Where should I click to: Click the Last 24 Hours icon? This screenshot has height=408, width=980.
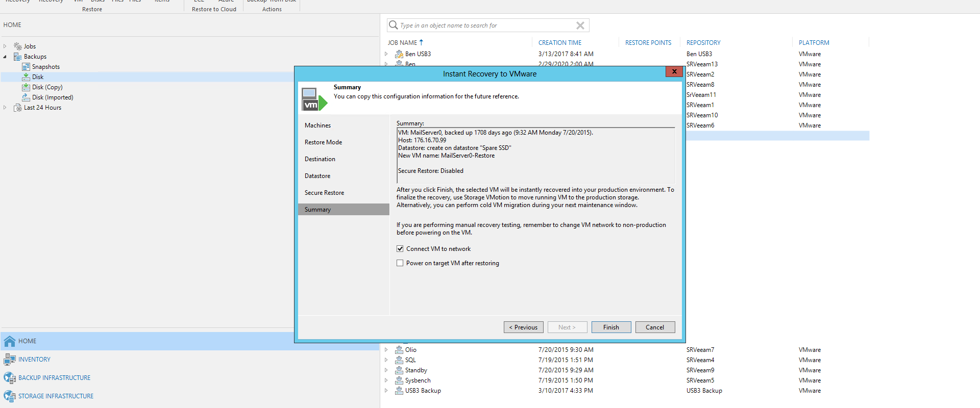click(18, 108)
